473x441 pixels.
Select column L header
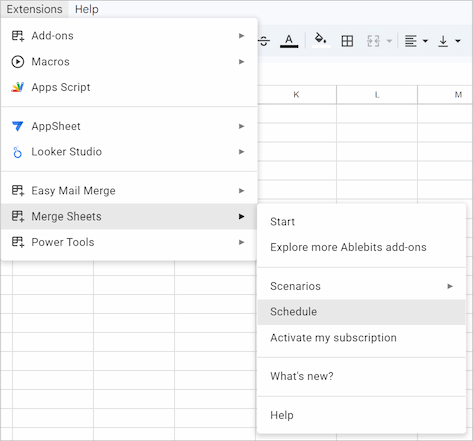pos(377,95)
